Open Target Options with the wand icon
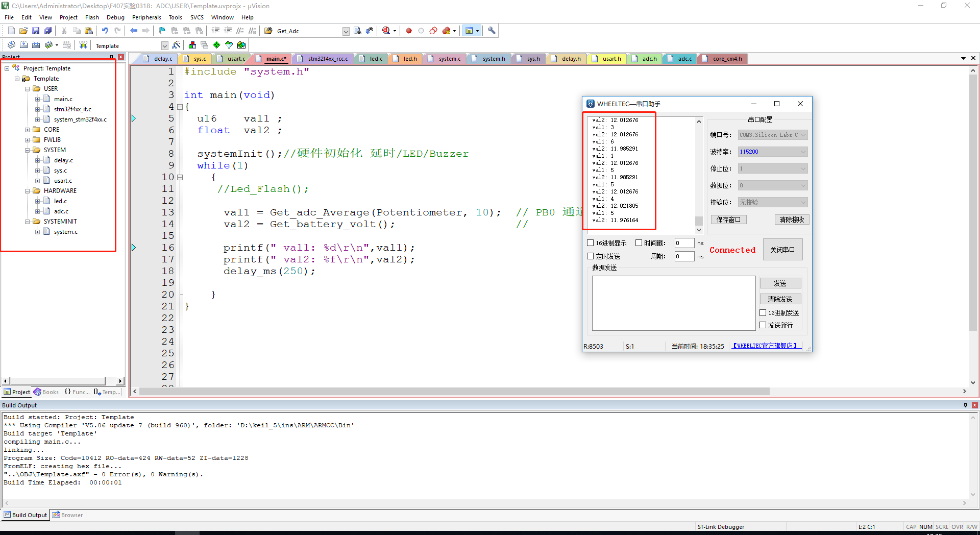Viewport: 980px width, 535px height. (x=176, y=45)
